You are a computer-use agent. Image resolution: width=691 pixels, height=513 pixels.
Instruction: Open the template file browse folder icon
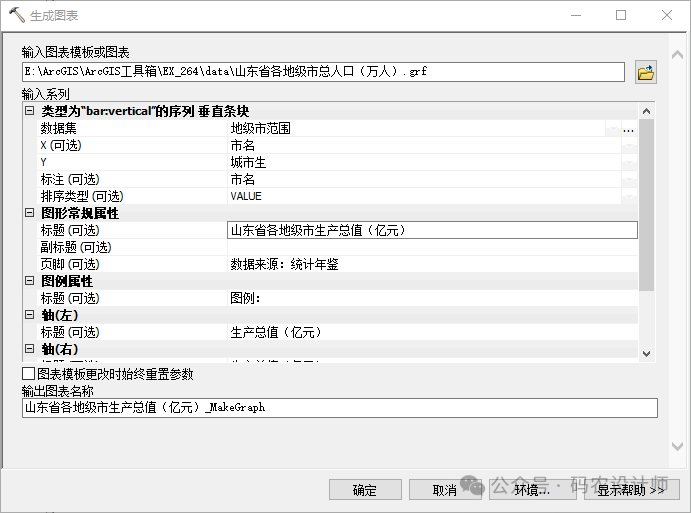646,72
